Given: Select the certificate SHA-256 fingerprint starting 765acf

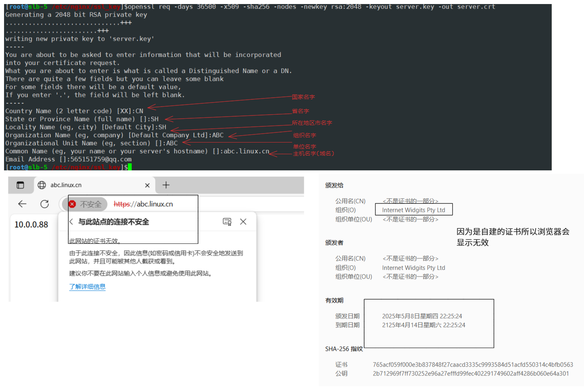Looking at the screenshot, I should coord(473,365).
